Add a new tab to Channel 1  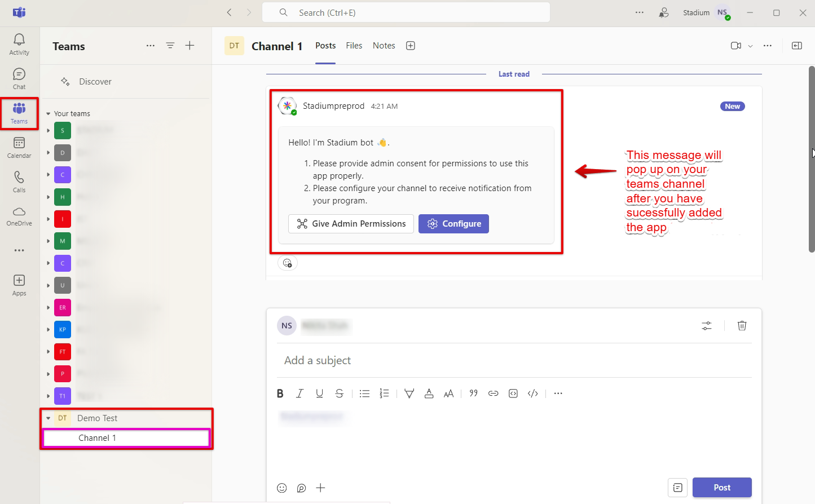(411, 46)
